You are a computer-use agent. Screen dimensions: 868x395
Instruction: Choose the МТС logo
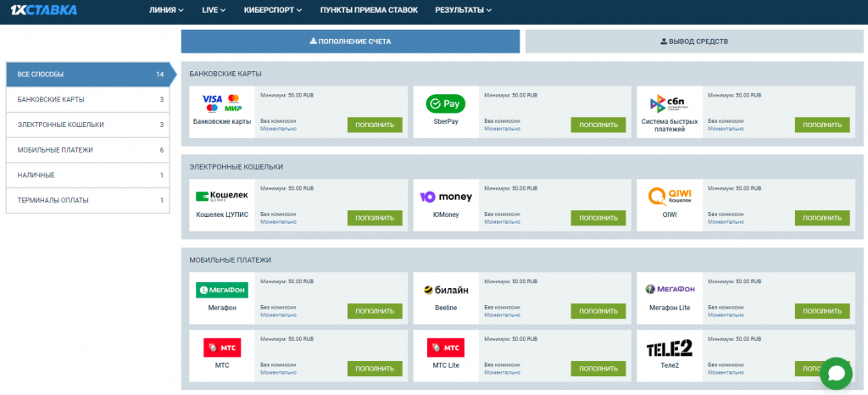(222, 348)
